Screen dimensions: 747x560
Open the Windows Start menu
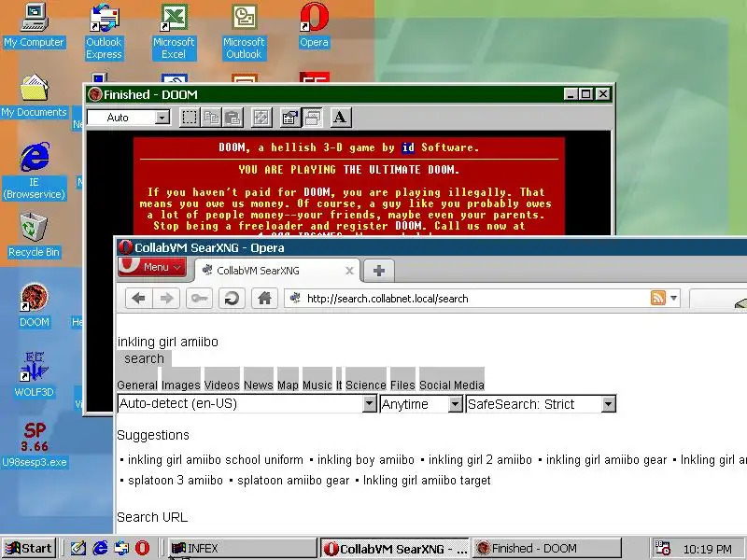click(29, 548)
